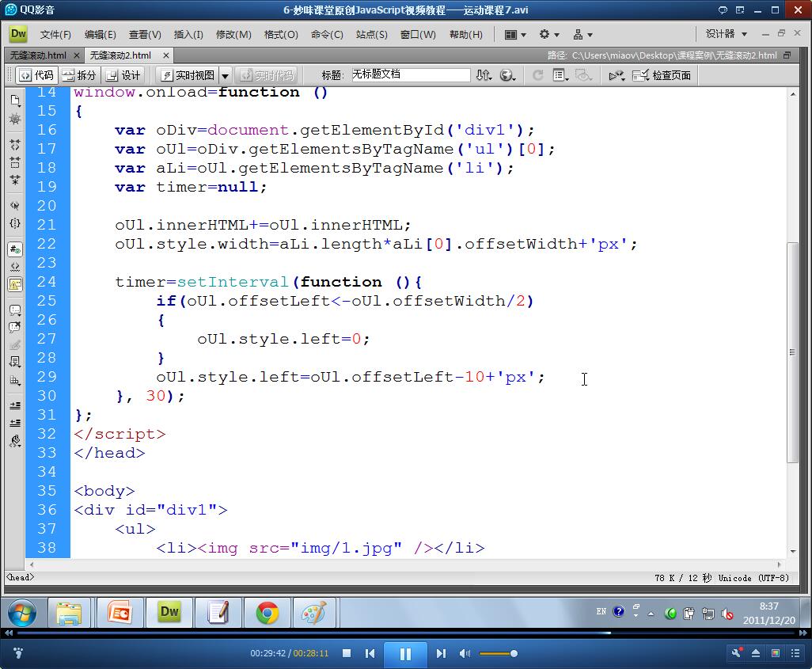812x669 pixels.
Task: Open the 站点(S) menu
Action: (371, 35)
